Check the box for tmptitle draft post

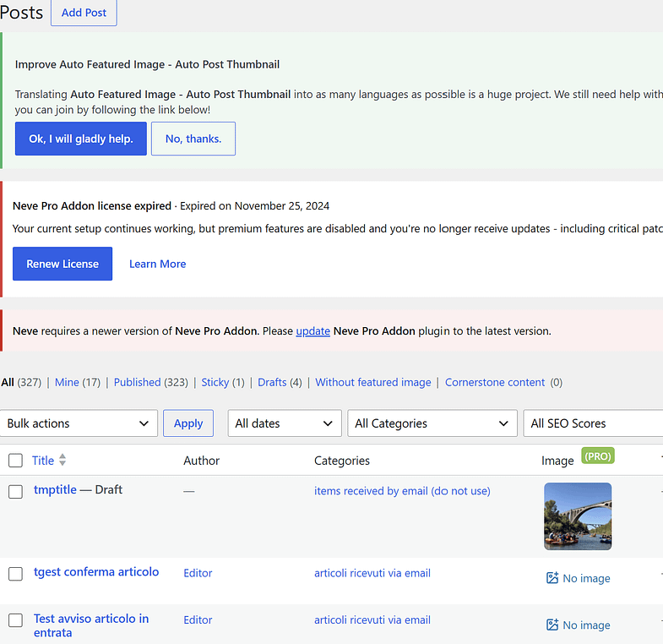pos(16,492)
